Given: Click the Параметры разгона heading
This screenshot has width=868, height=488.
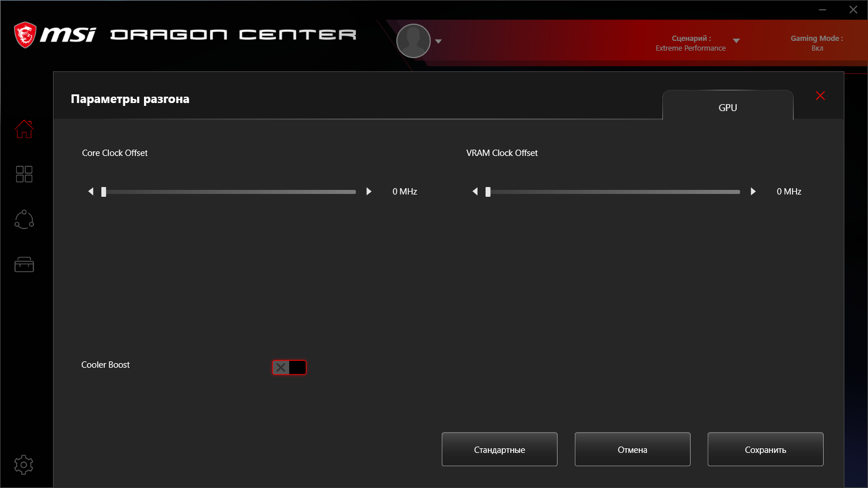Looking at the screenshot, I should (x=130, y=99).
